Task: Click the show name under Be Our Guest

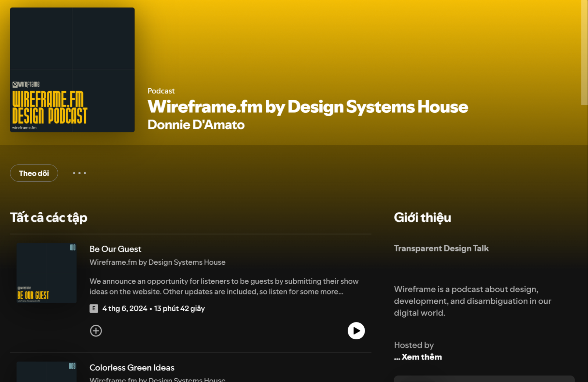Action: tap(158, 262)
